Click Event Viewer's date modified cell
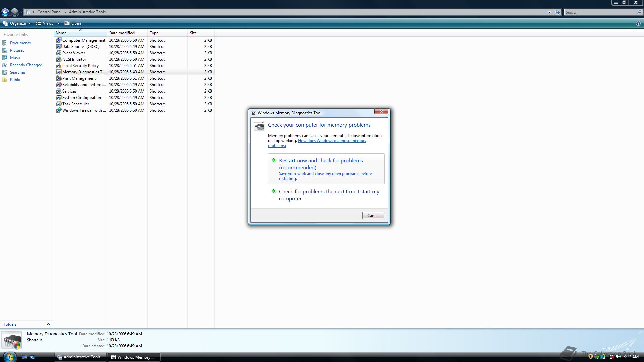This screenshot has width=644, height=362. (126, 53)
